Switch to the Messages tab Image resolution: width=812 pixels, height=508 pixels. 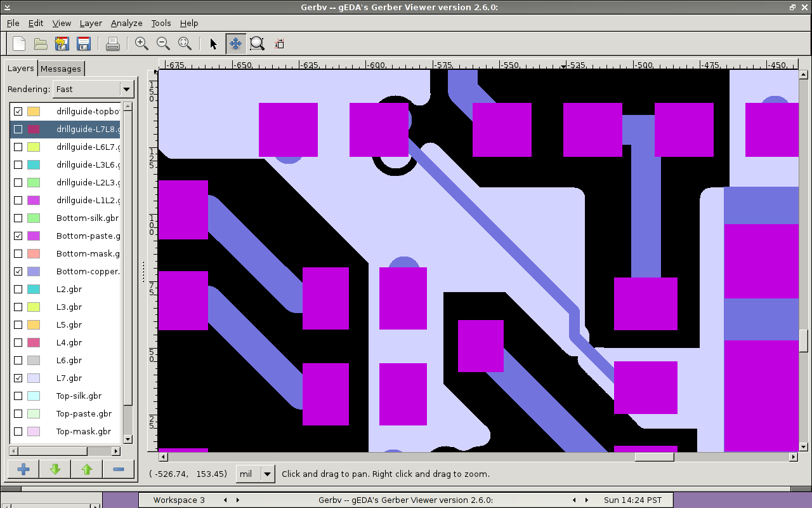pyautogui.click(x=61, y=69)
